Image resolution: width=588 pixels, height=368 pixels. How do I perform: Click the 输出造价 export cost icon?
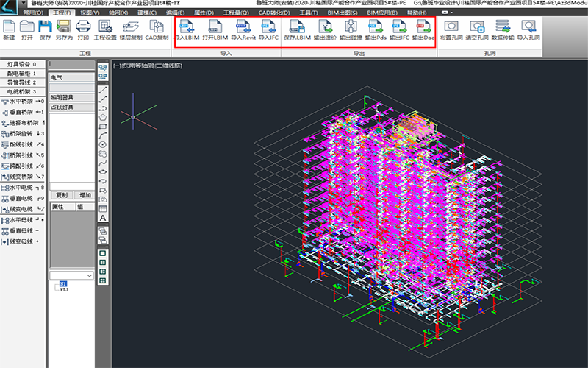coord(325,30)
